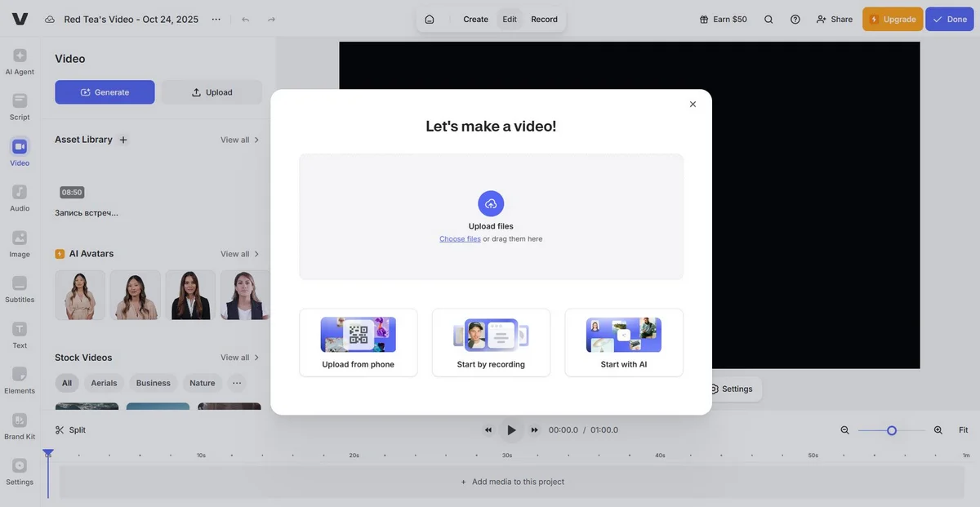980x507 pixels.
Task: View all AI Avatars
Action: coord(240,254)
